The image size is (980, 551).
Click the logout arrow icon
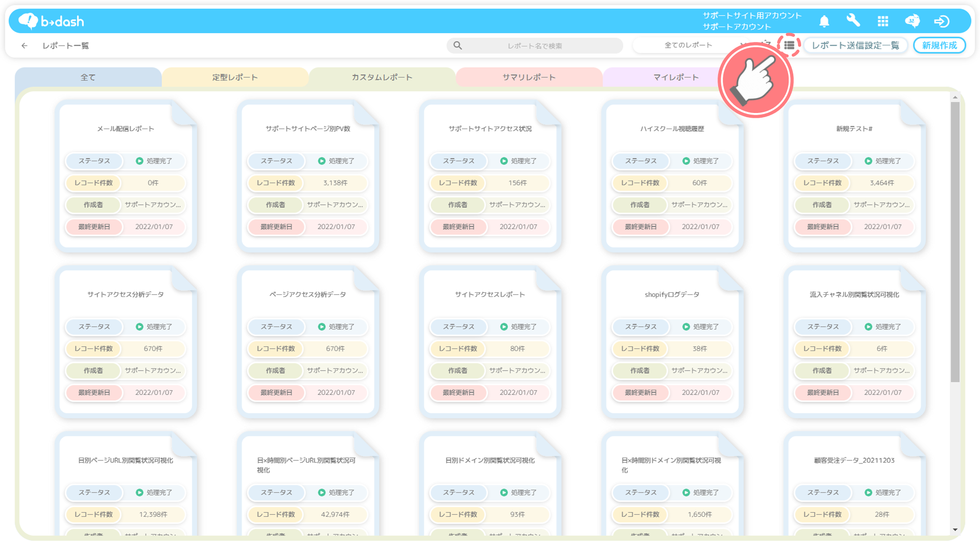tap(942, 21)
